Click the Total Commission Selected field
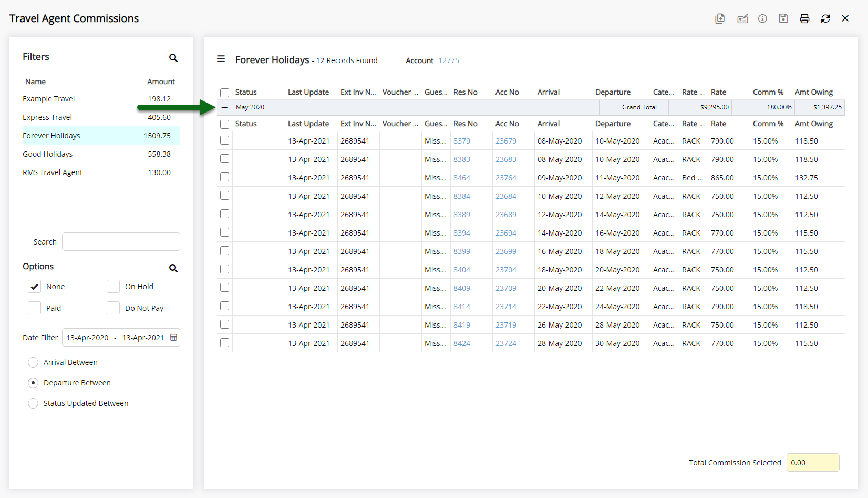The image size is (868, 498). (x=813, y=463)
